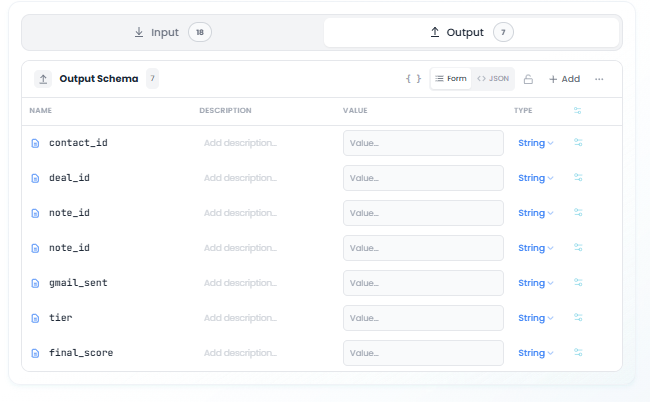Click Add description for deal_id
Viewport: 650px width, 402px height.
(x=240, y=178)
